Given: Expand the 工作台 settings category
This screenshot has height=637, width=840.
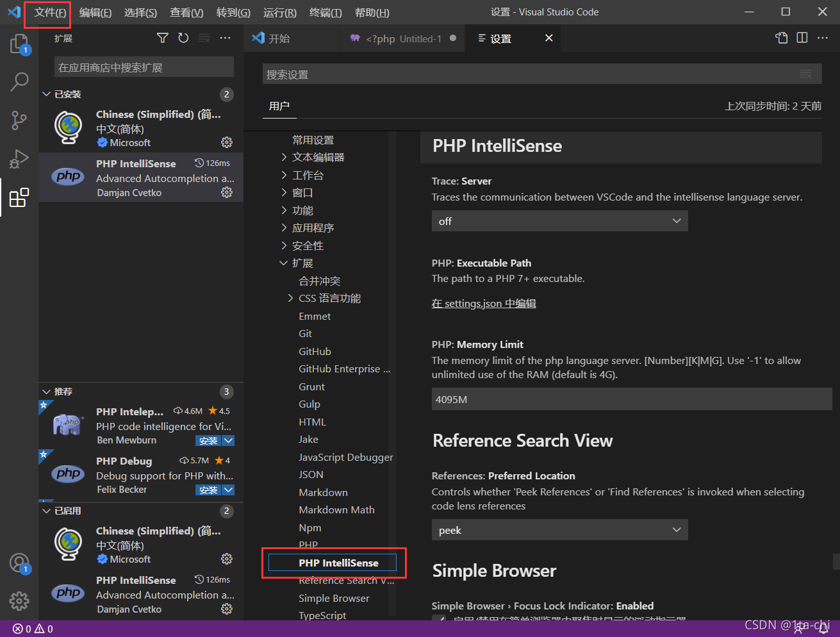Looking at the screenshot, I should pyautogui.click(x=284, y=175).
